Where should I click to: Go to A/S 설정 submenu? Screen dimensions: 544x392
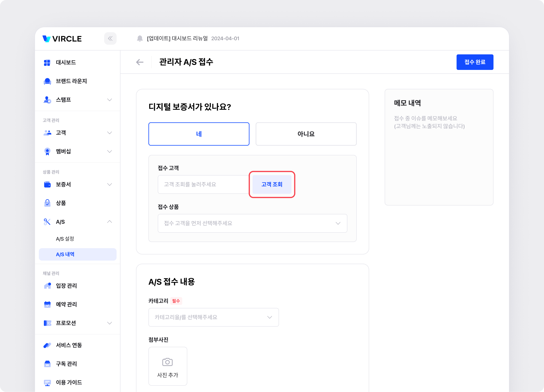[65, 239]
